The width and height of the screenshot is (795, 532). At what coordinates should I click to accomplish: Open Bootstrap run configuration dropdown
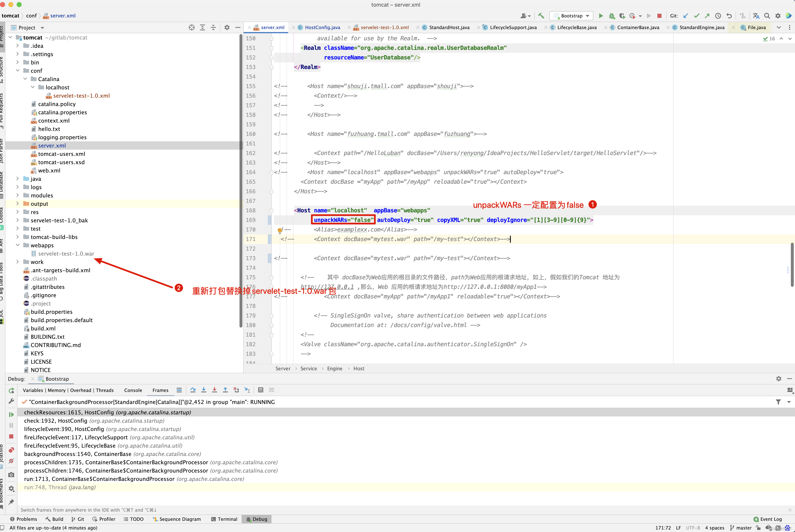[571, 16]
